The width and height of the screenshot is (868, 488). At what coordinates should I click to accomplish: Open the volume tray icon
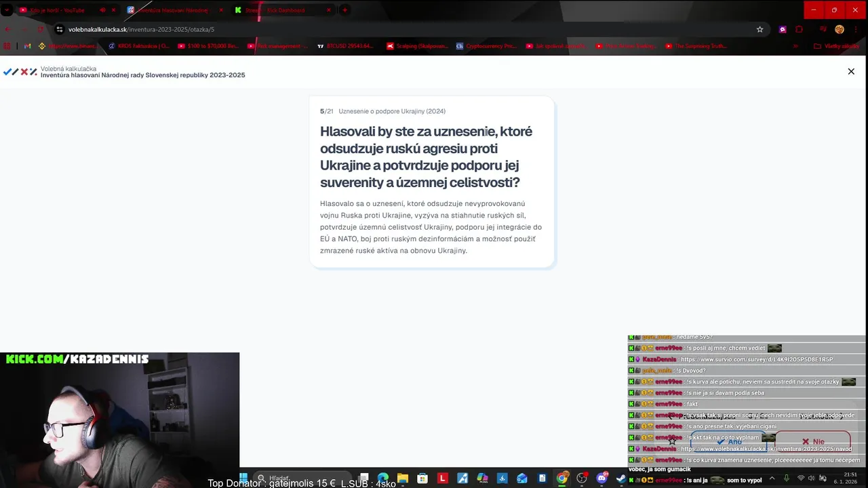click(812, 478)
